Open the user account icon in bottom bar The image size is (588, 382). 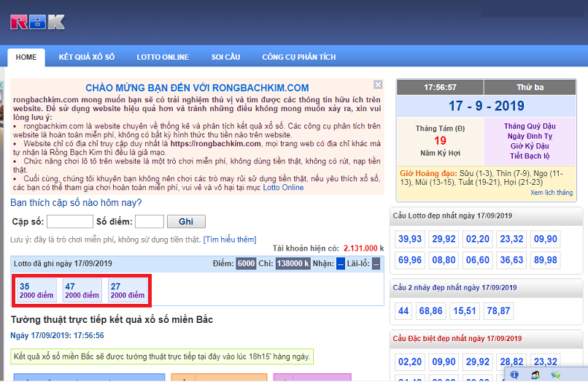coord(535,375)
